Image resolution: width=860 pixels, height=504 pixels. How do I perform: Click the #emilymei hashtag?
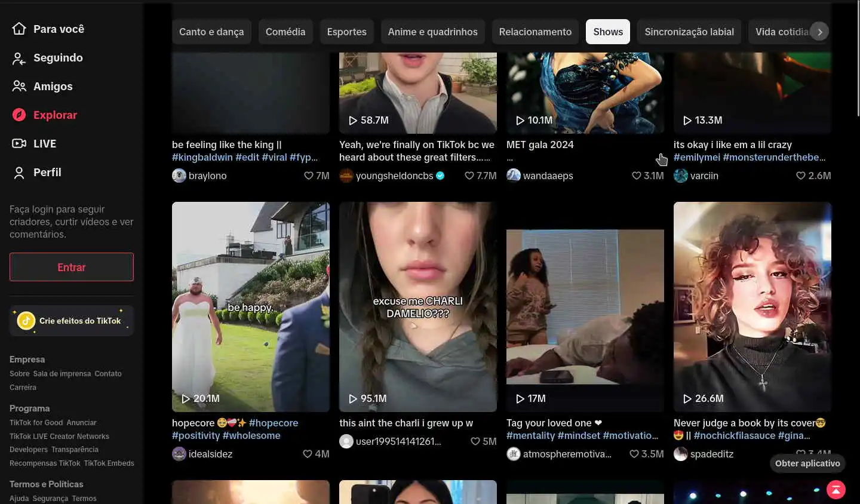pos(697,157)
